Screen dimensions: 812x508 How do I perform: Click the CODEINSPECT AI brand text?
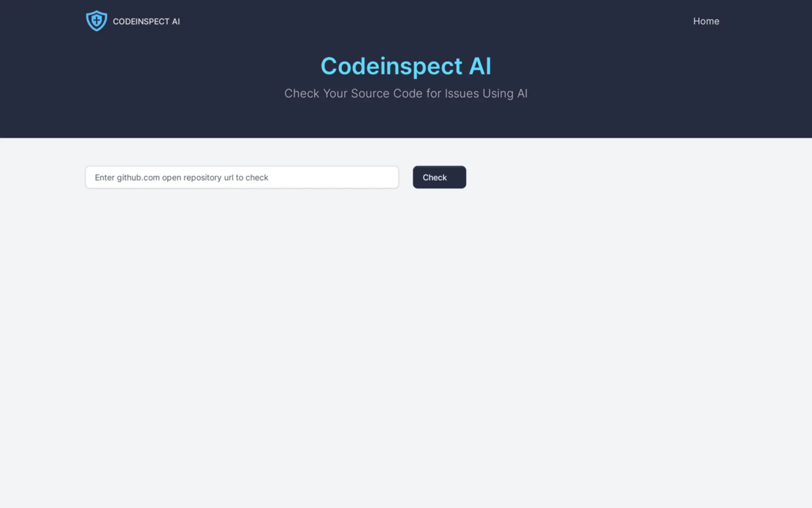146,21
